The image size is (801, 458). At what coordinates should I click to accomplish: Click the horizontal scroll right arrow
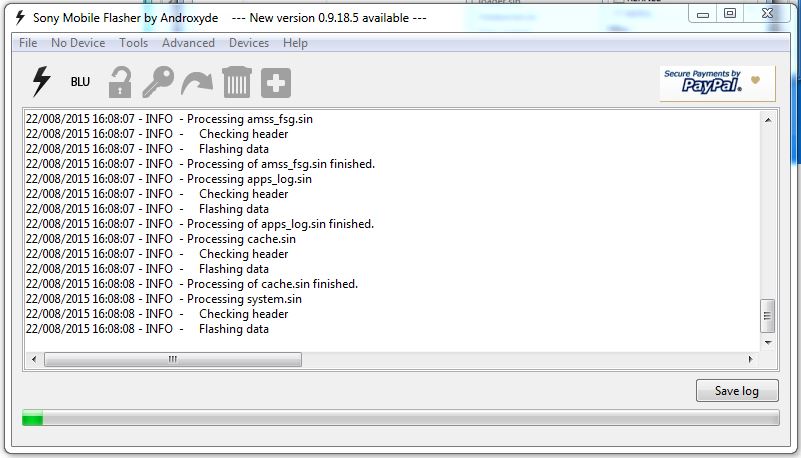pos(750,359)
